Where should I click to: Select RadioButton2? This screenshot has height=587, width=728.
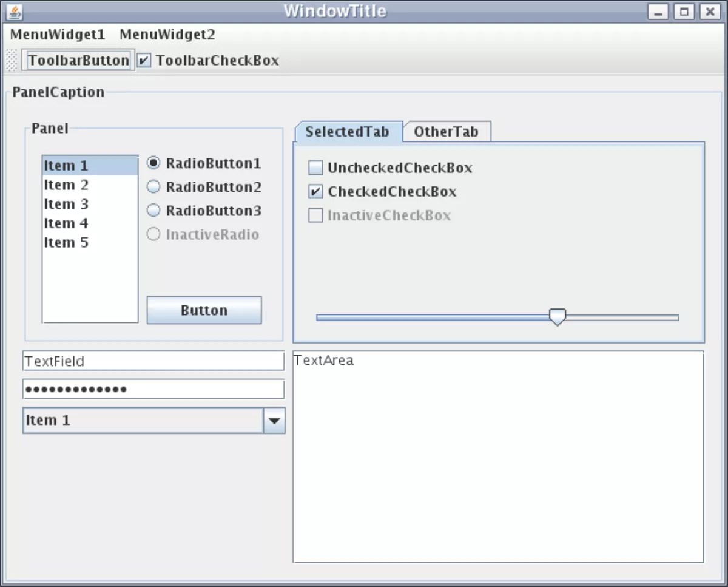click(x=153, y=187)
